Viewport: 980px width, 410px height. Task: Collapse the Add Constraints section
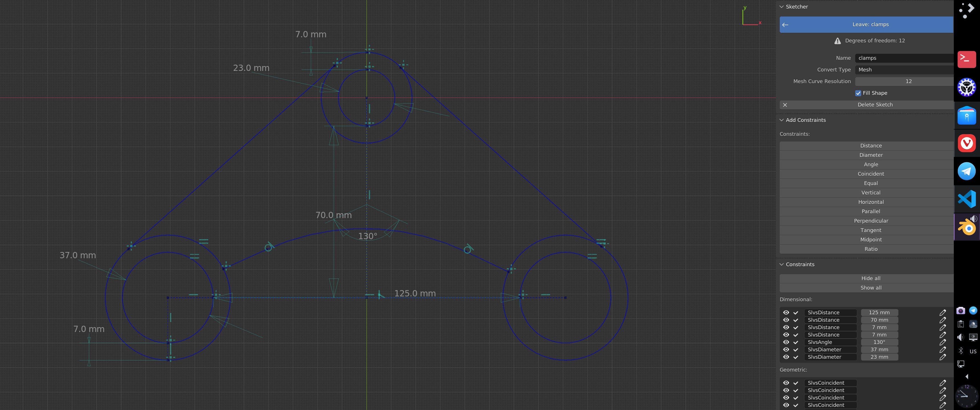[x=781, y=120]
